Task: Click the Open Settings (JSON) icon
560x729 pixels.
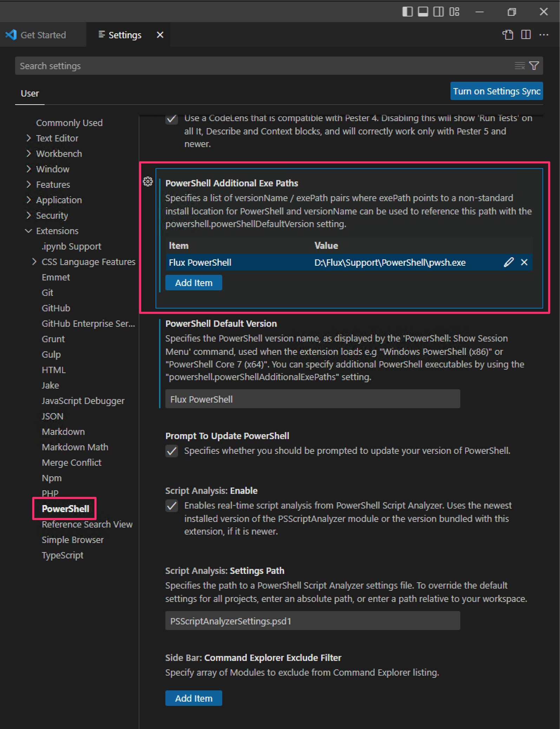Action: (508, 34)
